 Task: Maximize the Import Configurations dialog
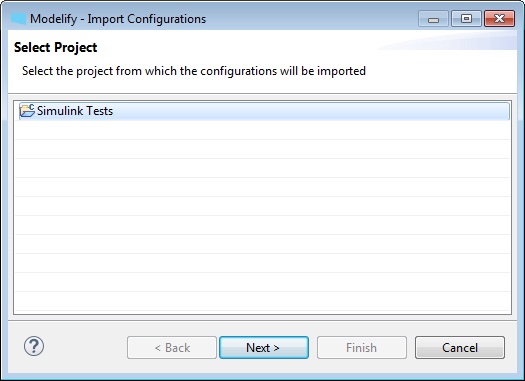pyautogui.click(x=466, y=19)
